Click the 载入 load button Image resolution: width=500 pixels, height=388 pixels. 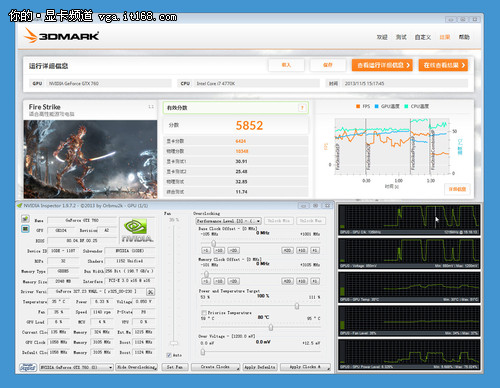(286, 65)
